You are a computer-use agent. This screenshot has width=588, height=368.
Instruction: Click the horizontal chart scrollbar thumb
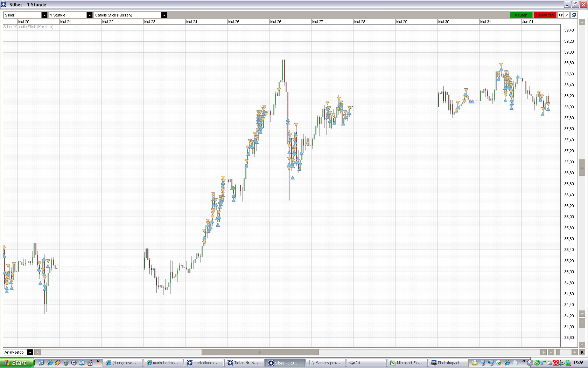tap(260, 352)
